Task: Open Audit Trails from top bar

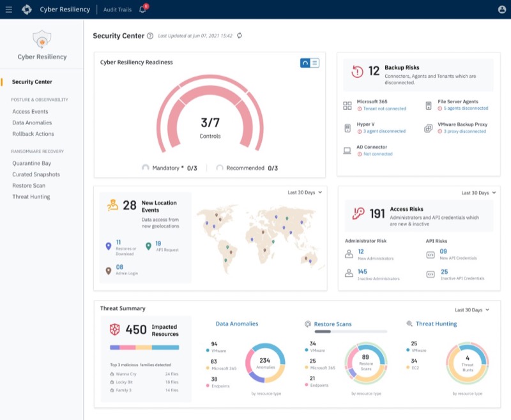Action: (x=118, y=10)
